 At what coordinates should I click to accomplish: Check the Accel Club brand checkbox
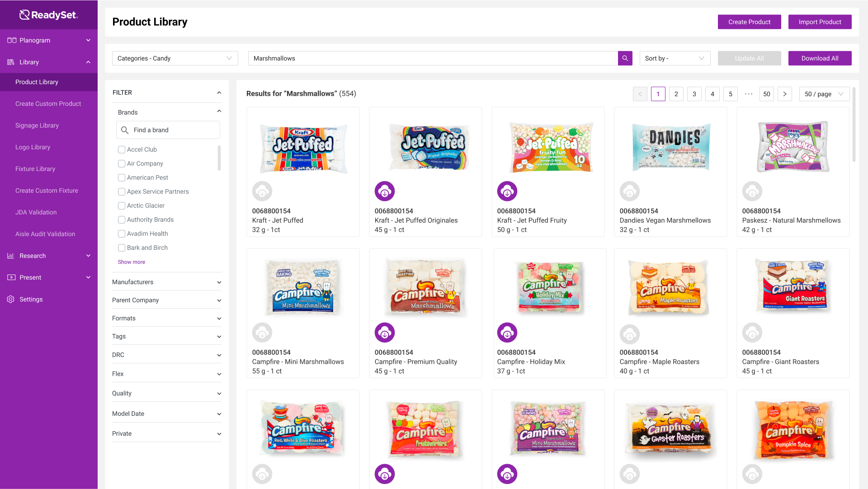pyautogui.click(x=122, y=150)
